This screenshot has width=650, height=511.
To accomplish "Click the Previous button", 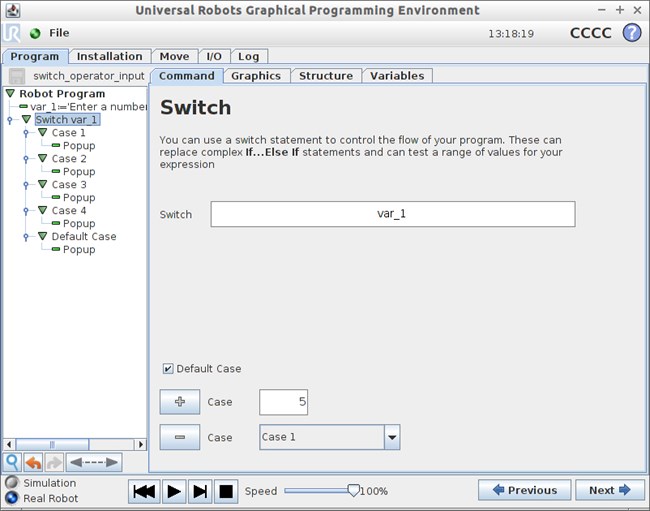I will pos(524,490).
